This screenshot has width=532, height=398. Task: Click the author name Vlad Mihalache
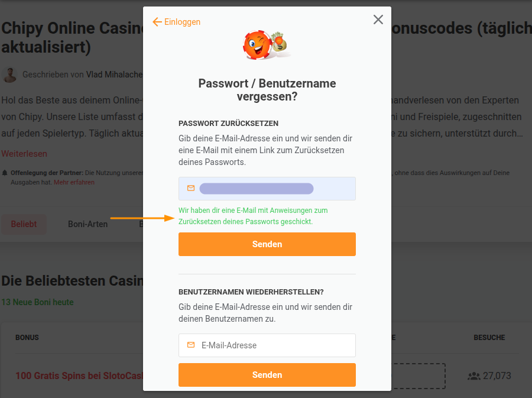tap(114, 75)
